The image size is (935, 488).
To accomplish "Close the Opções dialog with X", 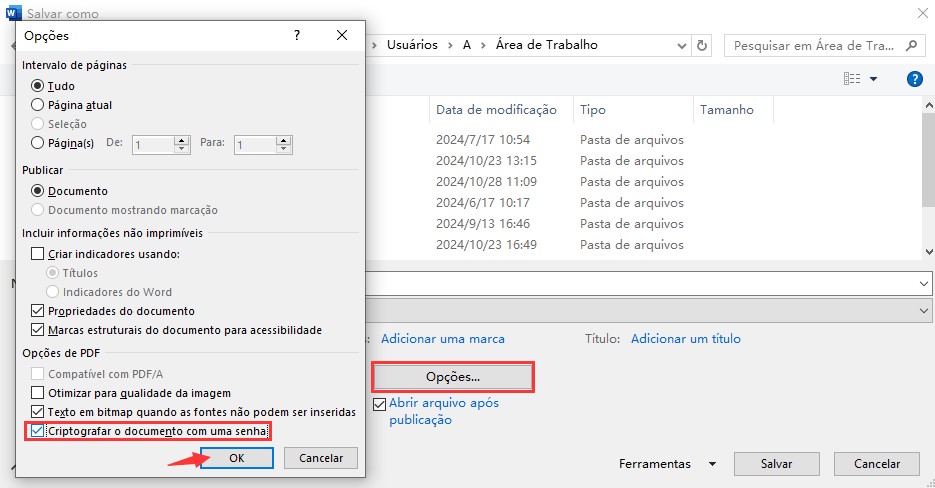I will [342, 35].
